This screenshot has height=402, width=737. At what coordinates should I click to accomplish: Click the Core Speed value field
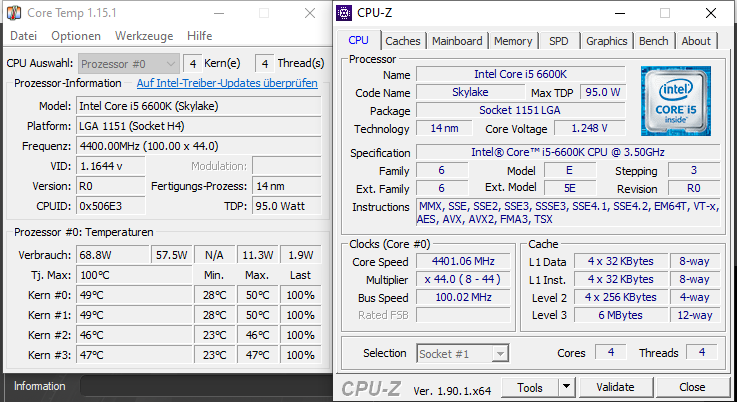[x=463, y=261]
